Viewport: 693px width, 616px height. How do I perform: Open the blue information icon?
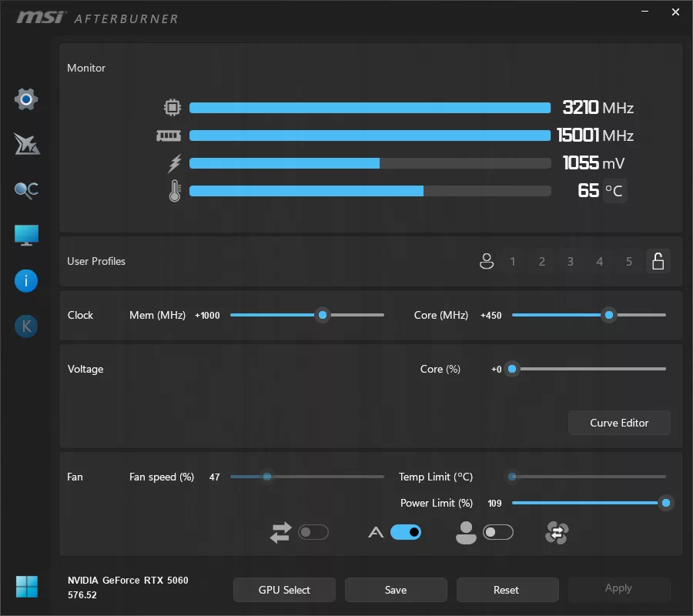coord(26,281)
